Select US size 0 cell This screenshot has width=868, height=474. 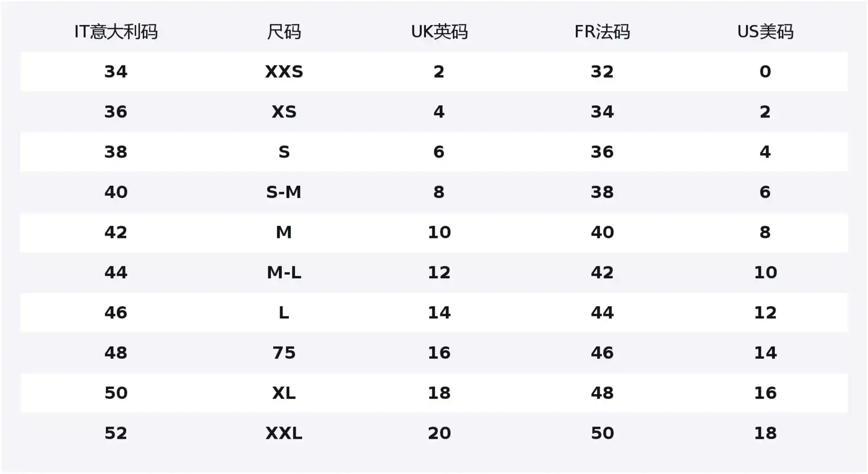765,72
